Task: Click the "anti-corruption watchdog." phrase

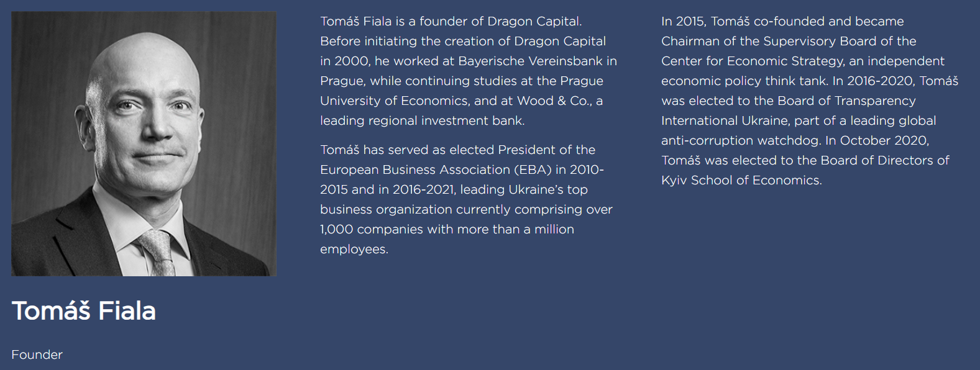Action: [741, 140]
